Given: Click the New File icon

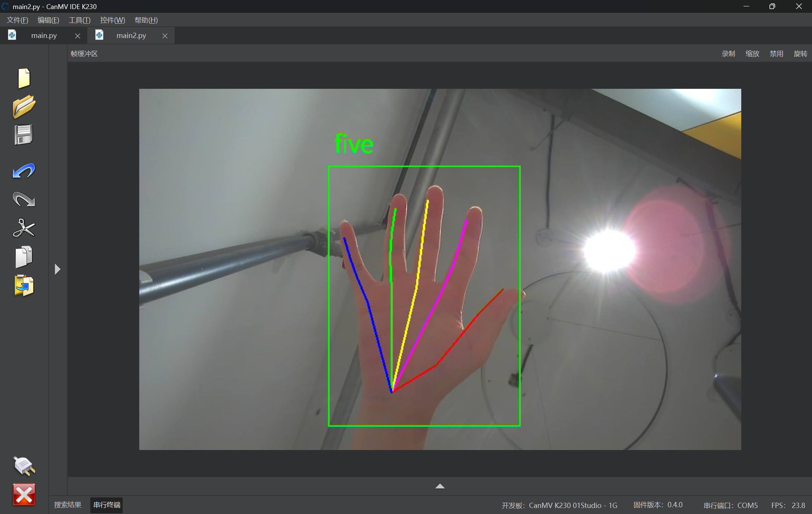Looking at the screenshot, I should click(x=24, y=78).
